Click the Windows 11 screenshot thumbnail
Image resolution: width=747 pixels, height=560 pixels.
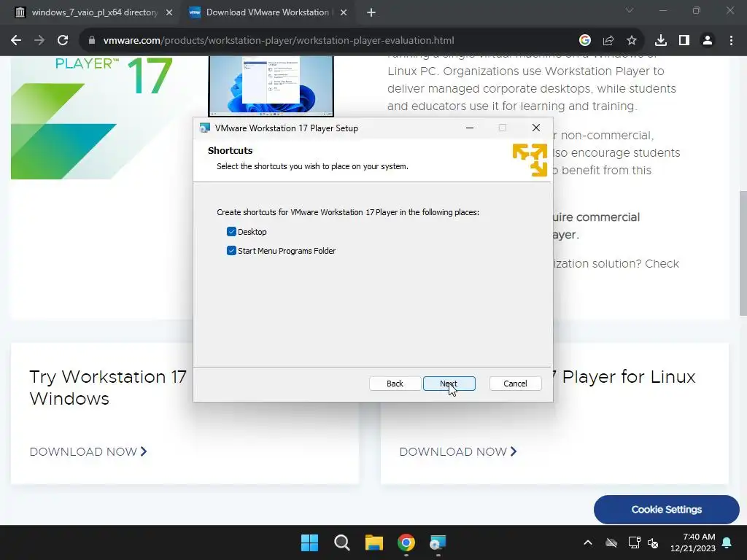tap(271, 86)
